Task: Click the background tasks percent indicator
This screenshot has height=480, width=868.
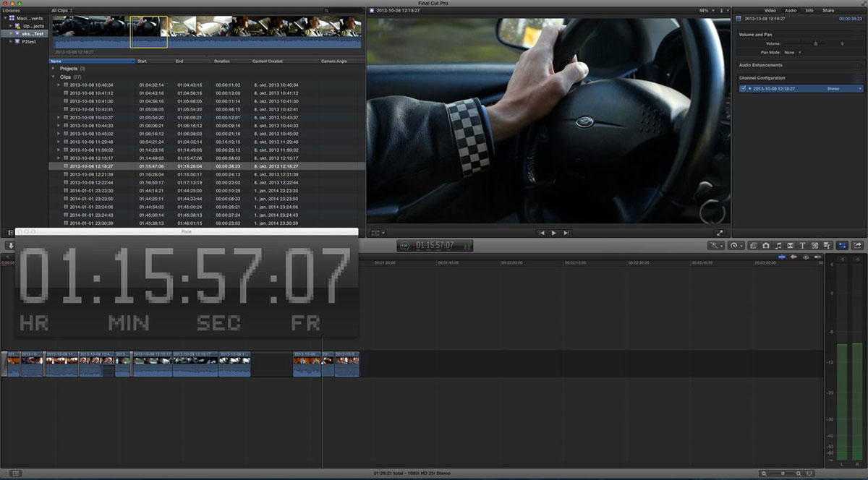Action: (404, 246)
